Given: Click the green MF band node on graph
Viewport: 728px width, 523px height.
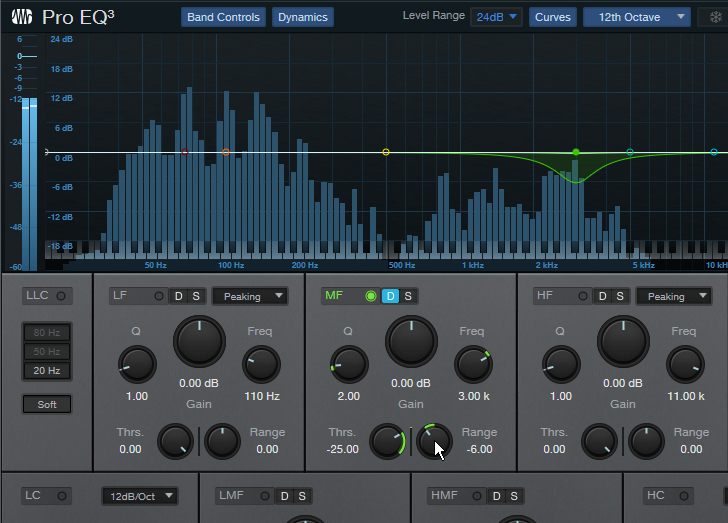Looking at the screenshot, I should point(576,152).
